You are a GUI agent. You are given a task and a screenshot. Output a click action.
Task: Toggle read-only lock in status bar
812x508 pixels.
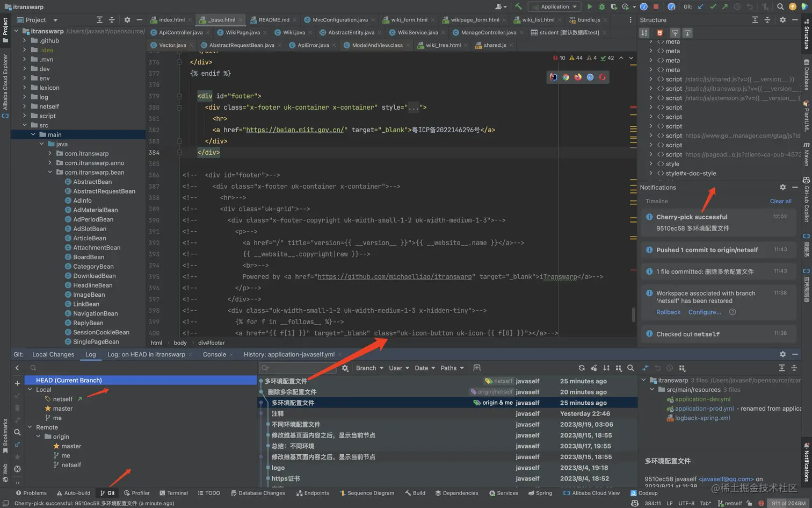coord(750,504)
